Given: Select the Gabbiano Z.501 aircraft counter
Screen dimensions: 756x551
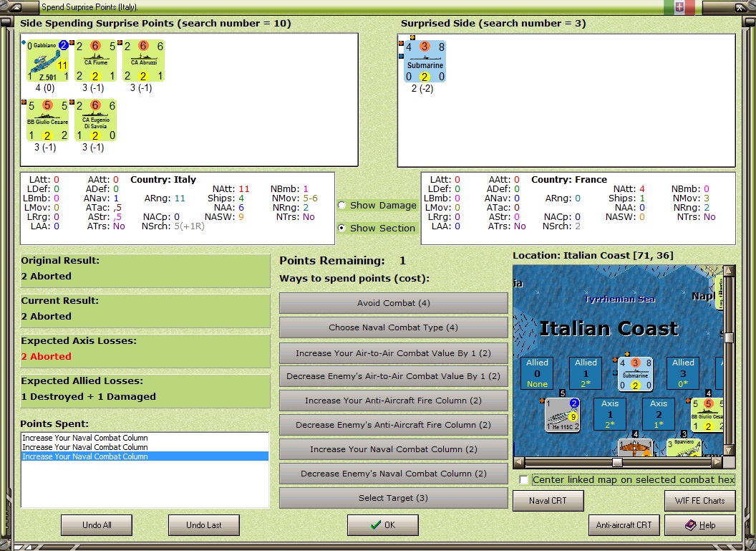Looking at the screenshot, I should pos(47,61).
